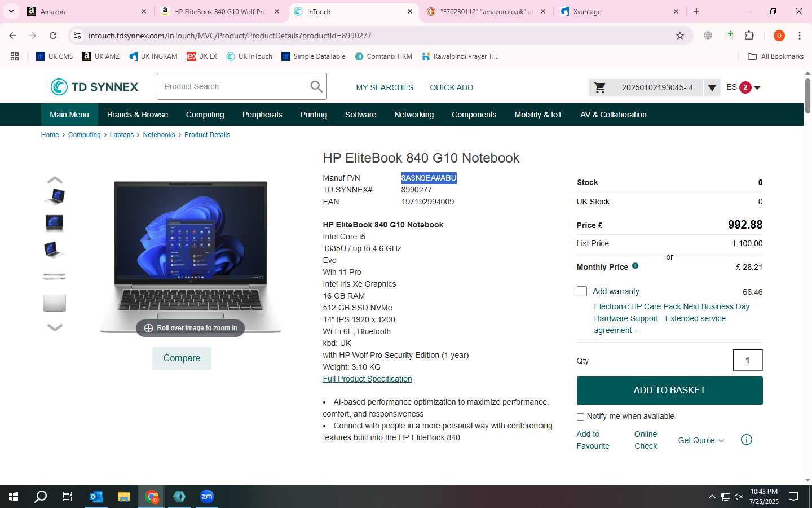Click the browser address bar URL
Screen dimensions: 812x508
coord(230,36)
